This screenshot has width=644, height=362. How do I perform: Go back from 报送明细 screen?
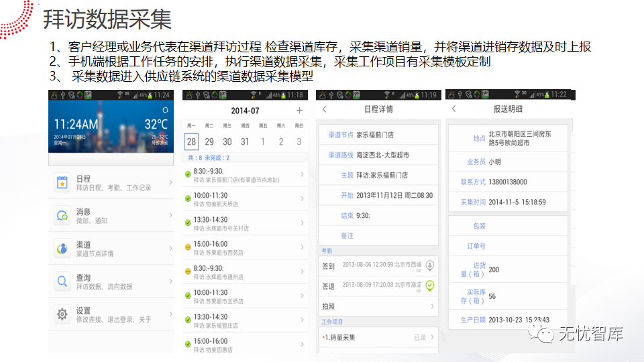(x=454, y=109)
